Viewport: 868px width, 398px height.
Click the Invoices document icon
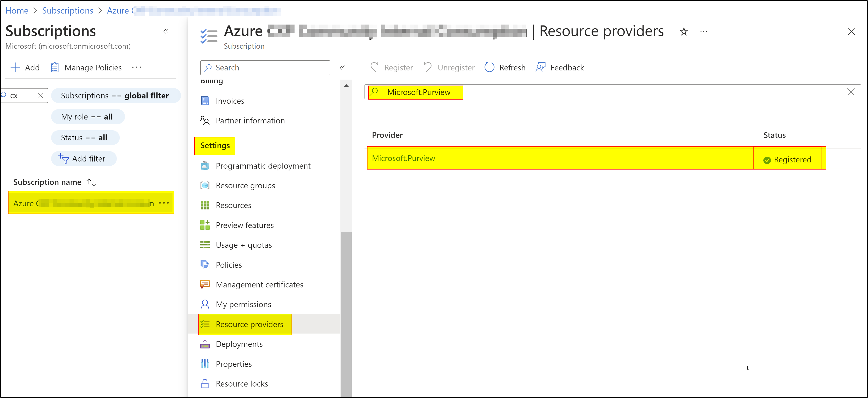(205, 101)
